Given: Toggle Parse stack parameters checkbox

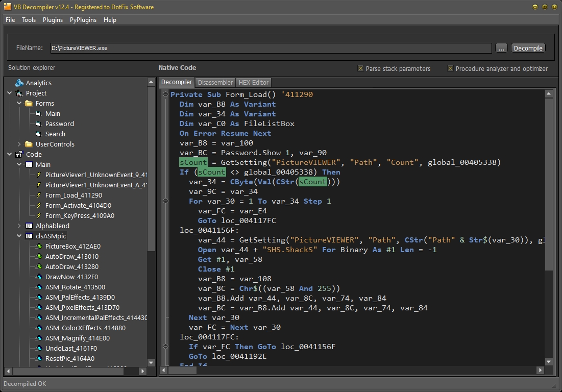Looking at the screenshot, I should [x=360, y=68].
